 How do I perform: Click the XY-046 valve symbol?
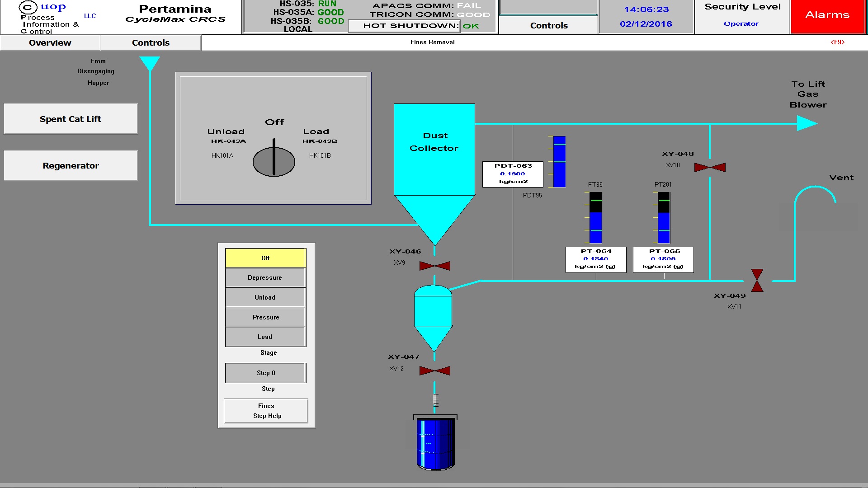pos(434,266)
